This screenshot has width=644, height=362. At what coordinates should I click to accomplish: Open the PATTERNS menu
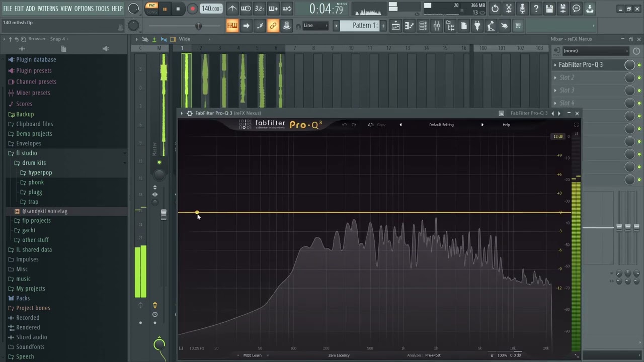click(x=48, y=9)
